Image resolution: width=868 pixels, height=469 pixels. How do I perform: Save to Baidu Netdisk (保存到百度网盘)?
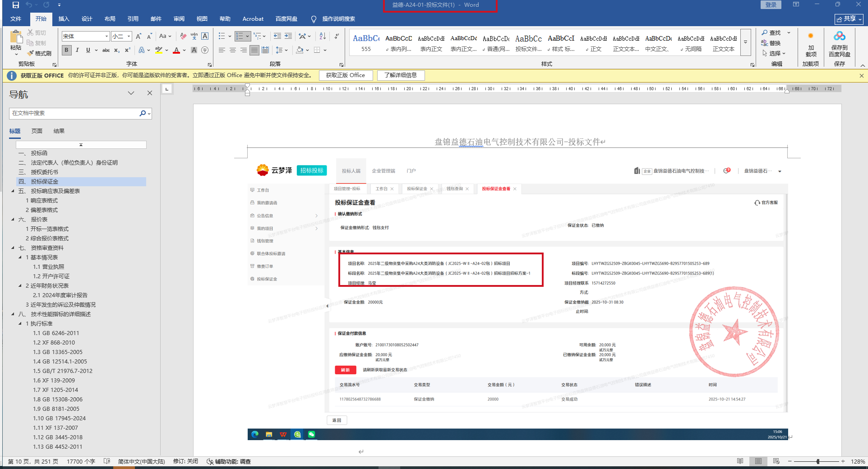839,44
